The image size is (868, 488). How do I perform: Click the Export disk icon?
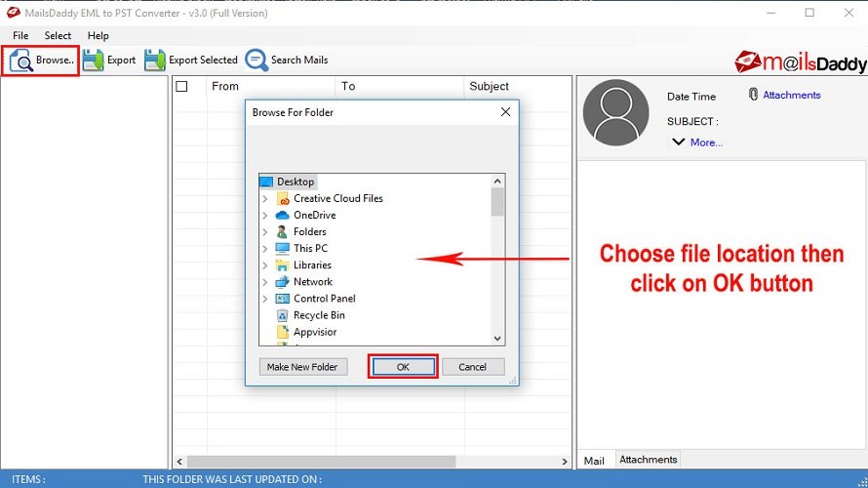(x=93, y=60)
